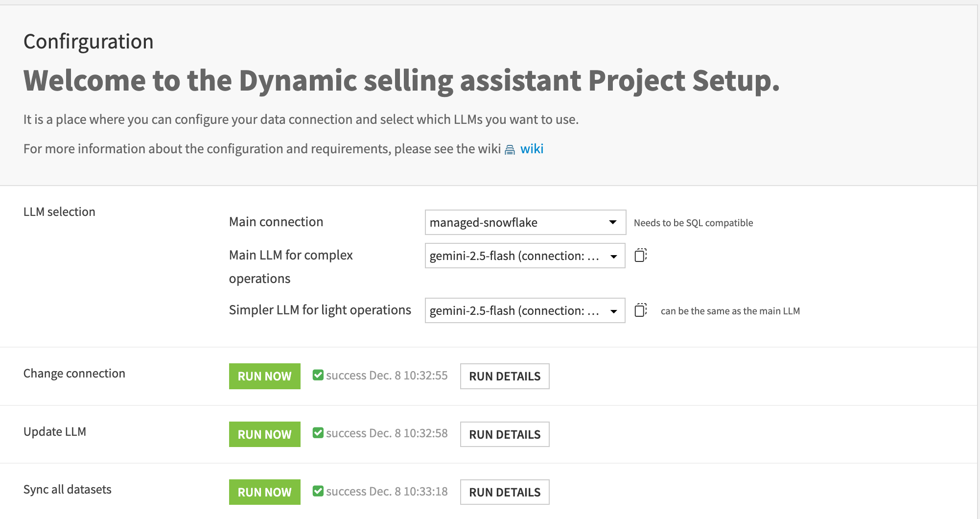Run the Change connection step now
The image size is (980, 519).
click(264, 376)
